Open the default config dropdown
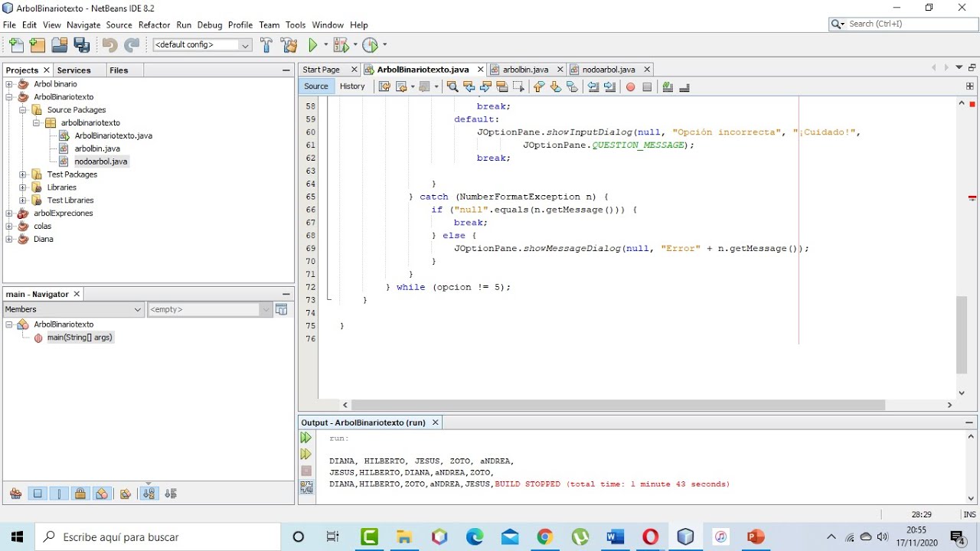The height and width of the screenshot is (551, 980). [x=202, y=45]
